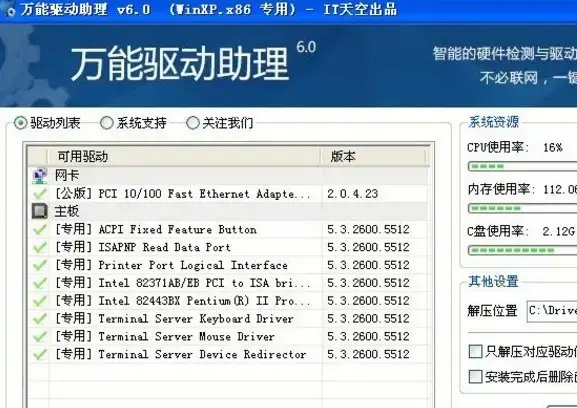Click the 系统资源 group label
Viewport: 577px width, 408px height.
[493, 122]
